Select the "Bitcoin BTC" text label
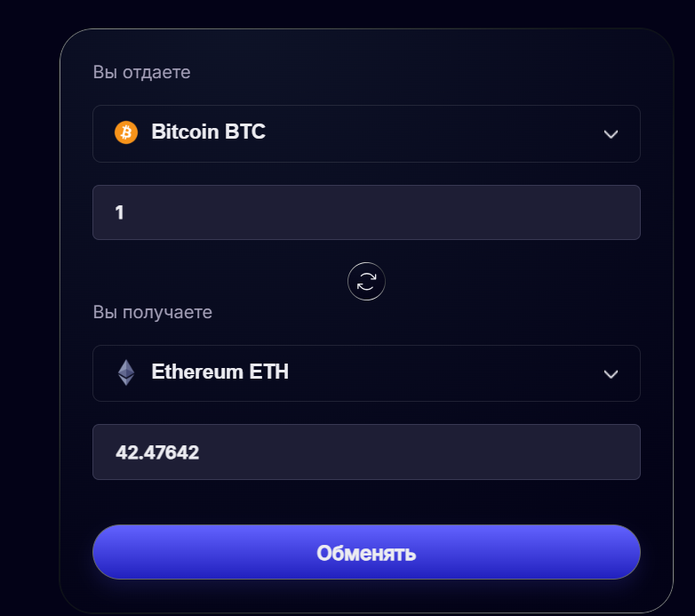The image size is (695, 616). tap(208, 132)
